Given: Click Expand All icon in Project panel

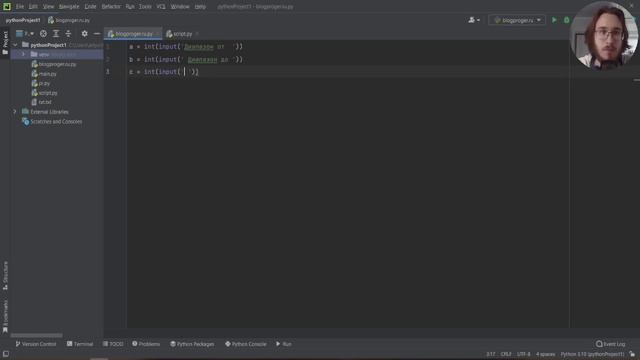Looking at the screenshot, I should click(56, 33).
